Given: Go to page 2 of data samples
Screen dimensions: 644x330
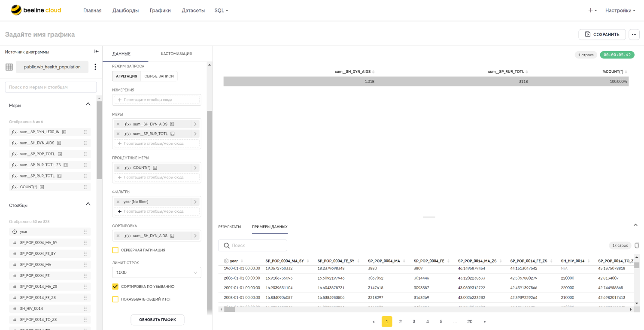Looking at the screenshot, I should pyautogui.click(x=400, y=321).
